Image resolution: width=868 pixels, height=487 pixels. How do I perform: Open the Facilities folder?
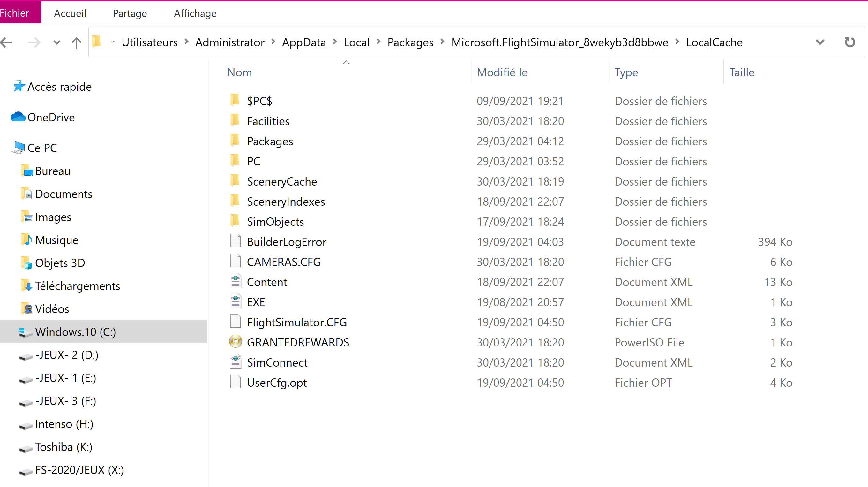[x=268, y=121]
